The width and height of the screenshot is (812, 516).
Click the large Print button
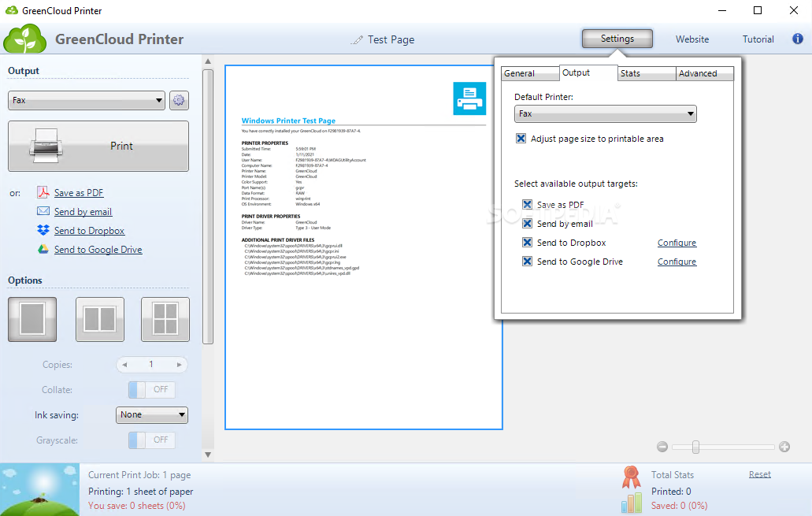98,146
